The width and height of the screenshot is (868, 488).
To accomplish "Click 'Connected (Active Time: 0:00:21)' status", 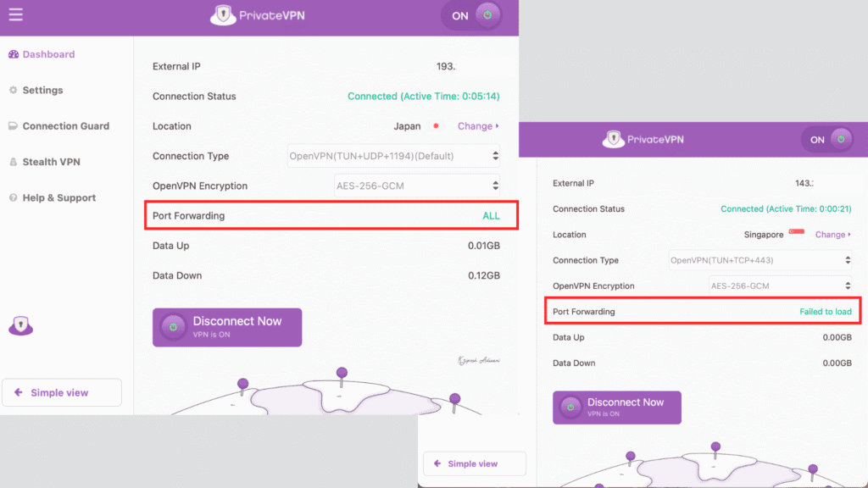I will pos(786,209).
